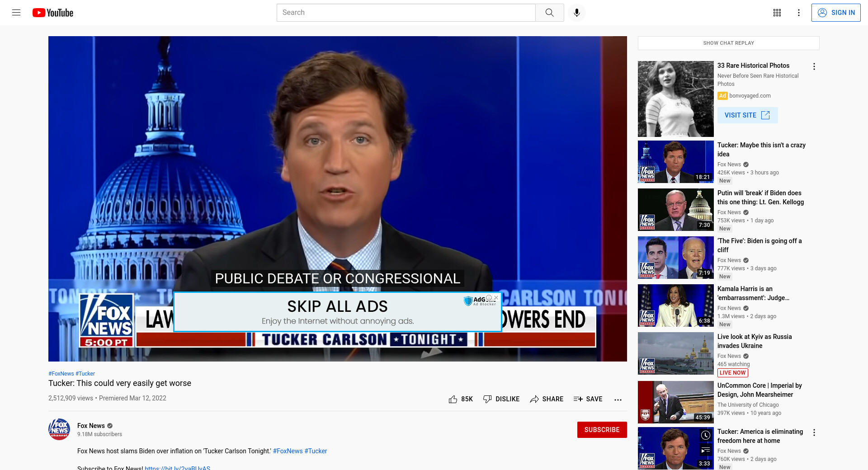The height and width of the screenshot is (470, 868).
Task: Click the ad info icon on overlay
Action: coord(489,298)
